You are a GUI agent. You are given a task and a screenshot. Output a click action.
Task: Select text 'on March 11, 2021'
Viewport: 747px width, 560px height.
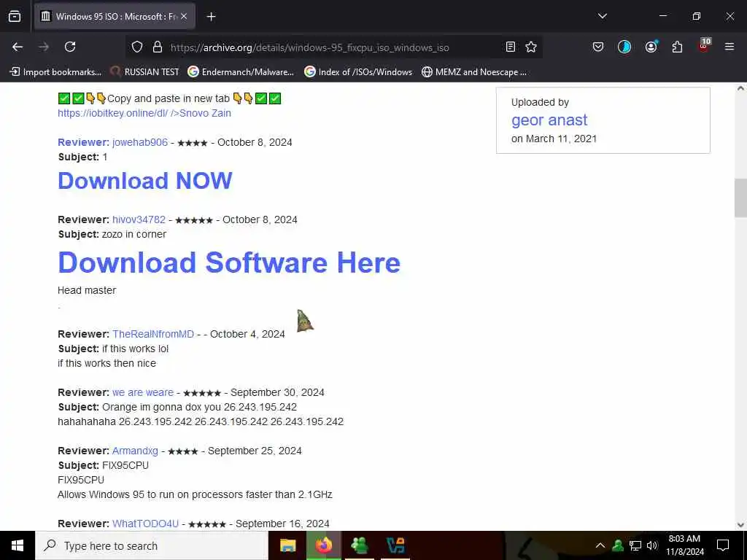[554, 139]
